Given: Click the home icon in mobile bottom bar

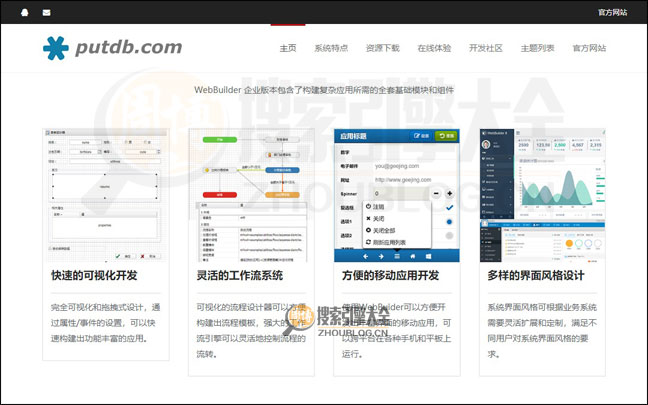Looking at the screenshot, I should [x=412, y=256].
